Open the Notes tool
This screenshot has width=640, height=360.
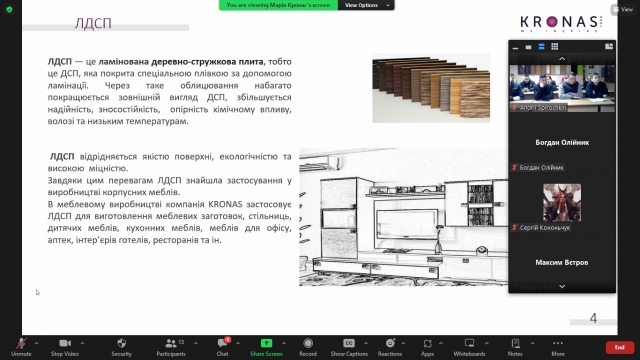pyautogui.click(x=515, y=347)
